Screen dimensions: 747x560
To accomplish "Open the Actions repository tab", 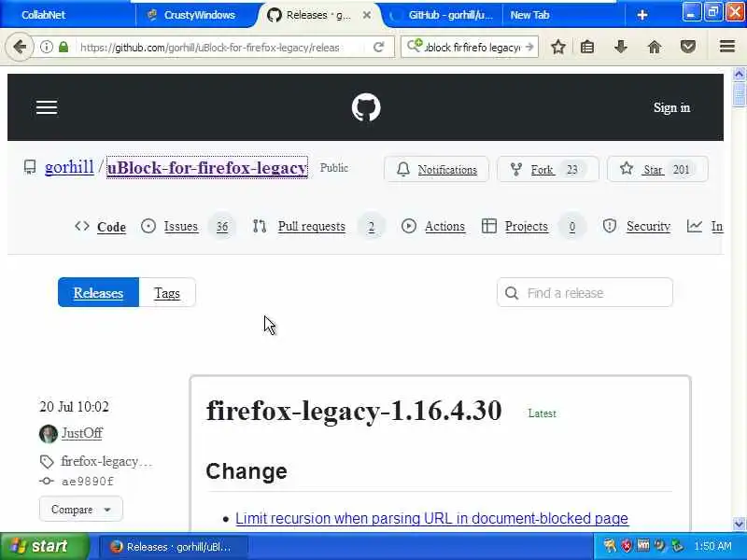I will tap(433, 226).
